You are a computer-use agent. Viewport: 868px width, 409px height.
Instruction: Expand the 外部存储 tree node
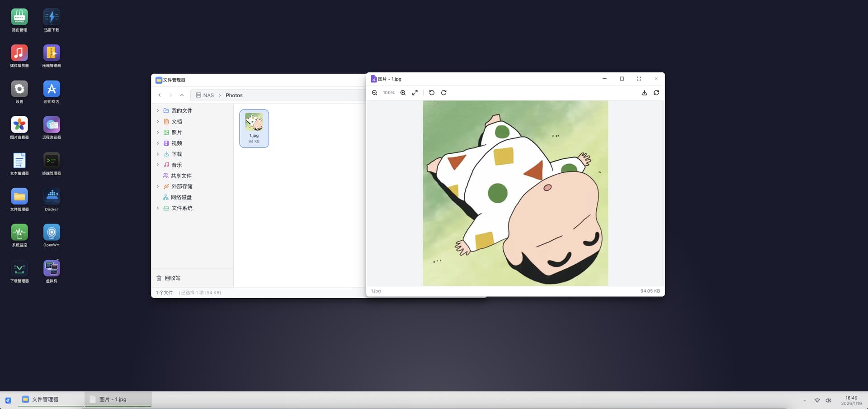[x=158, y=186]
